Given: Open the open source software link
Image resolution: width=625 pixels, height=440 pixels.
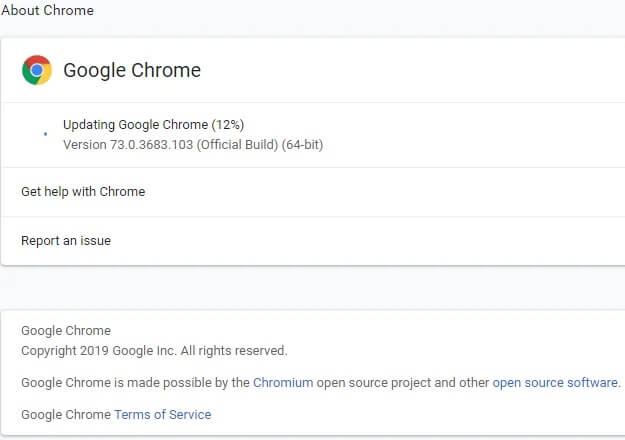Looking at the screenshot, I should coord(555,383).
